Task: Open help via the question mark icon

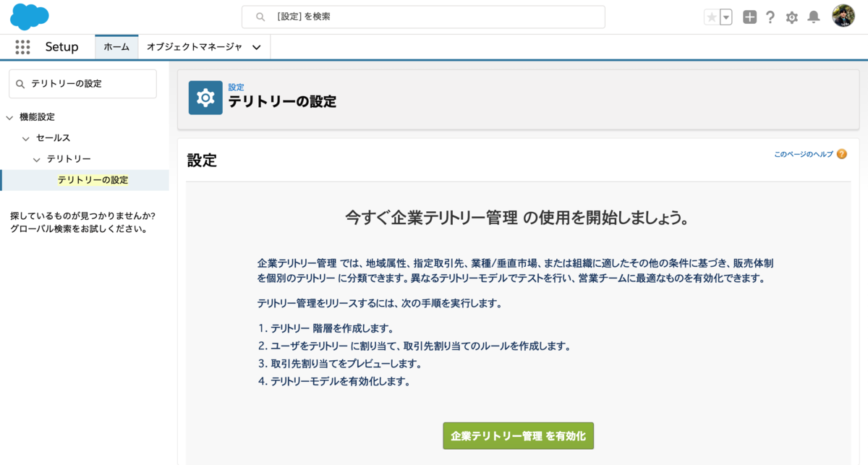Action: click(770, 17)
